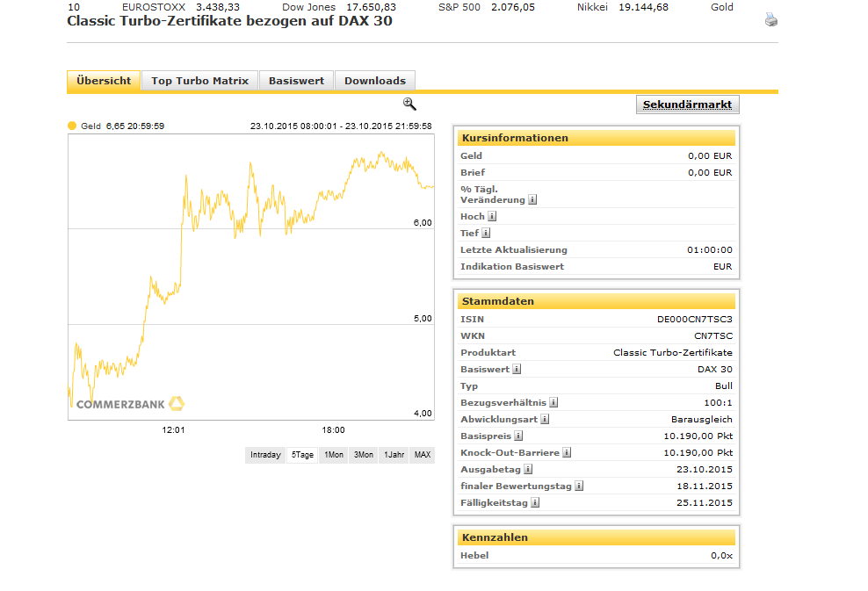Screen dimensions: 868x591
Task: Select the 1Mon chart range
Action: tap(334, 455)
